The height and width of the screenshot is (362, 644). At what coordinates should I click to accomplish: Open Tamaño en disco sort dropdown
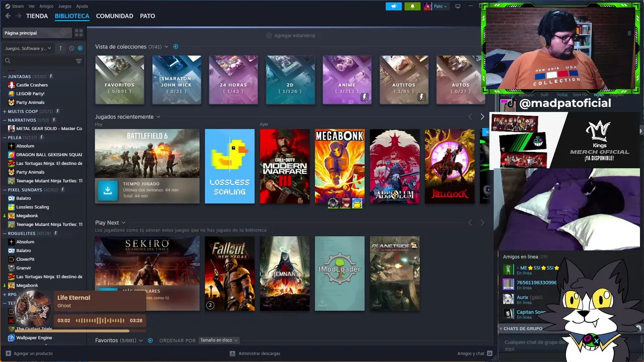pos(219,340)
